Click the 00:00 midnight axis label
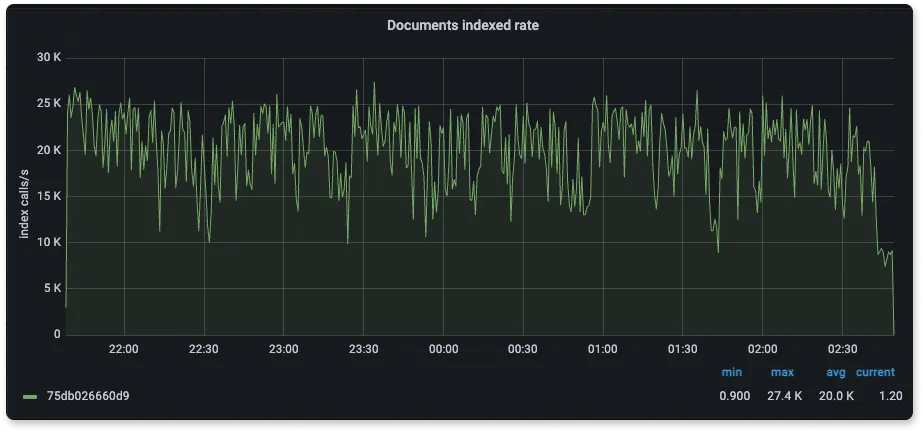 coord(443,349)
